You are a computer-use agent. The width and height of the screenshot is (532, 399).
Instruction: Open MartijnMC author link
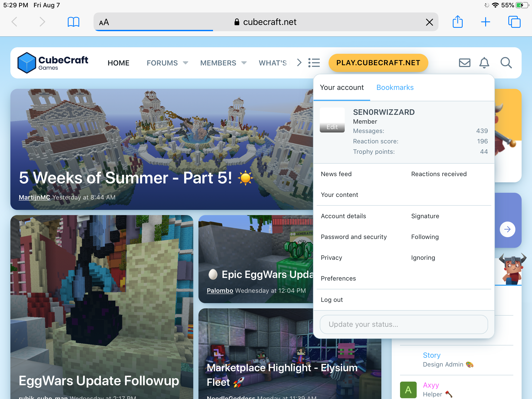click(x=35, y=197)
